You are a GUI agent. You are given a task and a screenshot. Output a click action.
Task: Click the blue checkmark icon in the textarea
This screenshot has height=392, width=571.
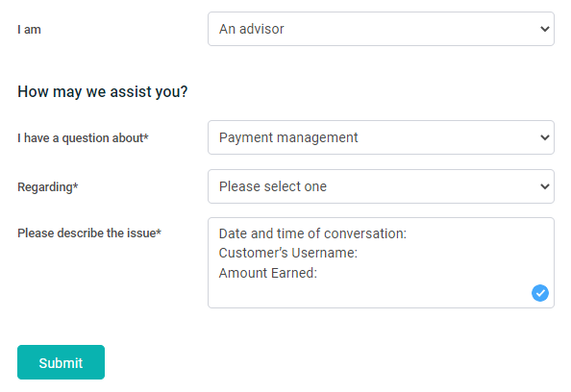pos(539,293)
